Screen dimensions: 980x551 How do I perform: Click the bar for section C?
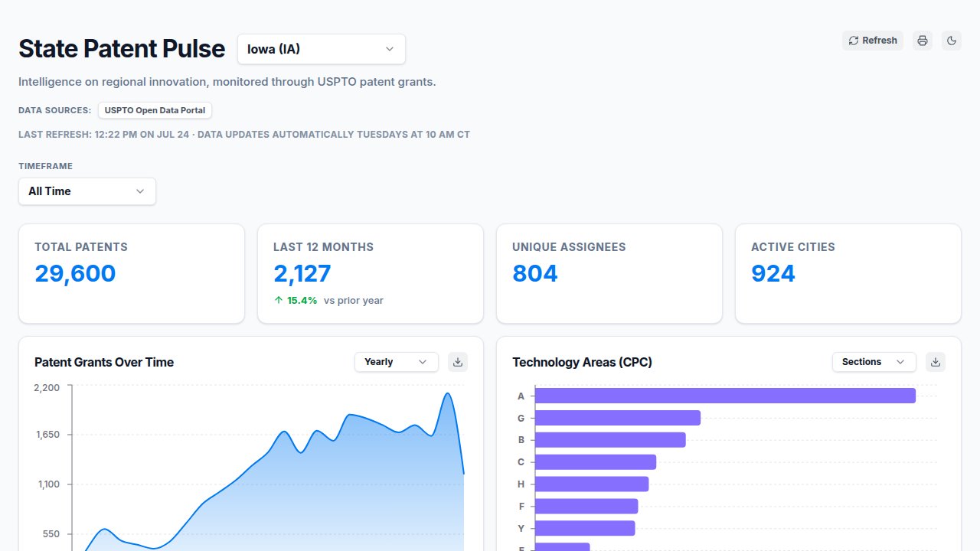(596, 462)
